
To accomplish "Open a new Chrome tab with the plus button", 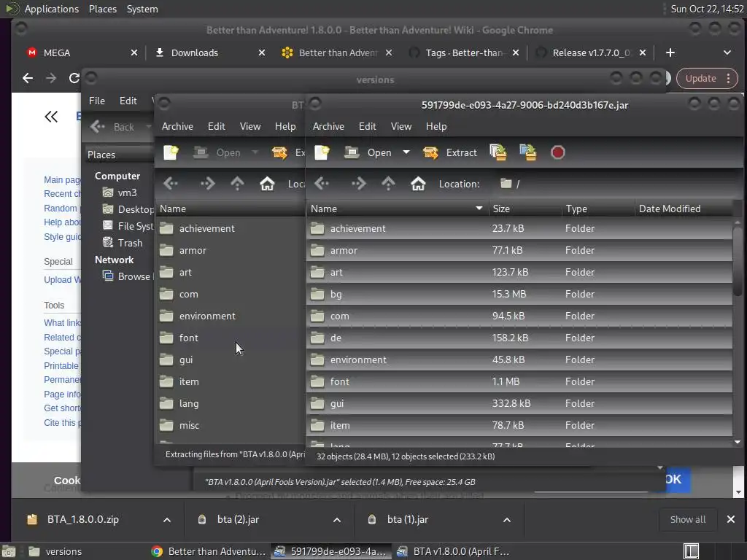I will [x=670, y=52].
